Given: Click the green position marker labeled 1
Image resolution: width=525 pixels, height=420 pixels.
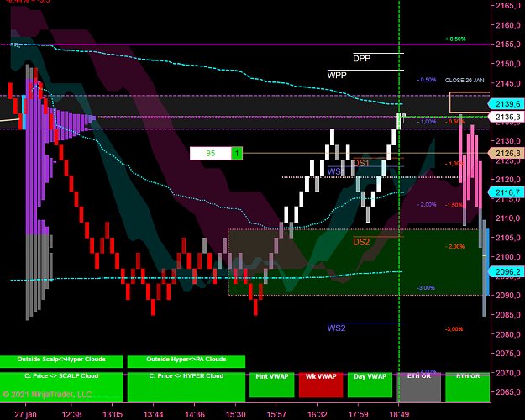Looking at the screenshot, I should click(x=237, y=154).
